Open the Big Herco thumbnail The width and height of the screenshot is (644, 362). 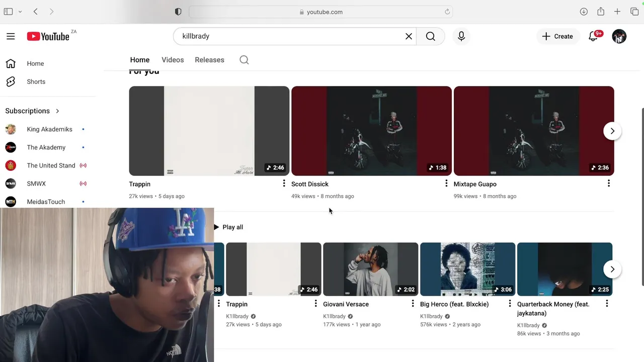(x=467, y=269)
